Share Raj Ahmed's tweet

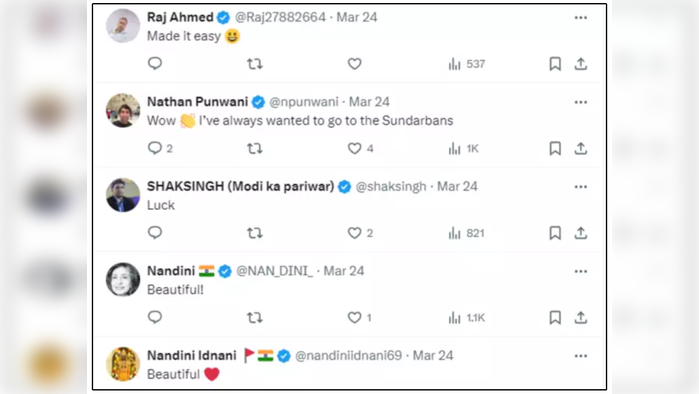(x=580, y=64)
